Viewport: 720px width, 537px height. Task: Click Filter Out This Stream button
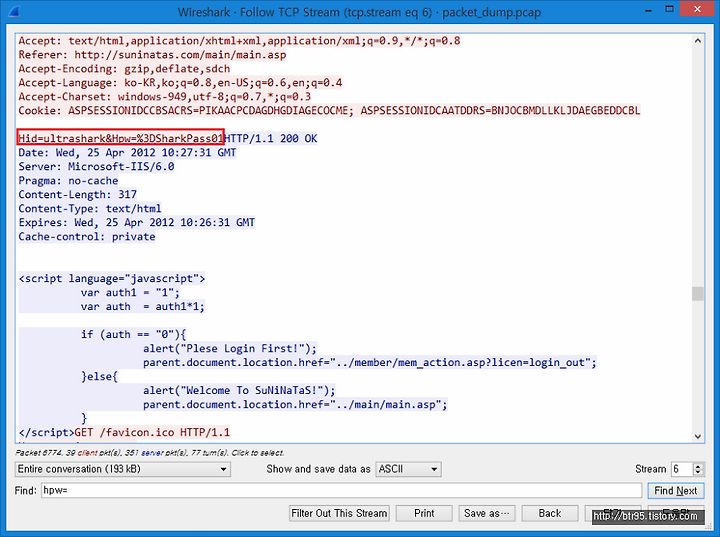[x=339, y=513]
